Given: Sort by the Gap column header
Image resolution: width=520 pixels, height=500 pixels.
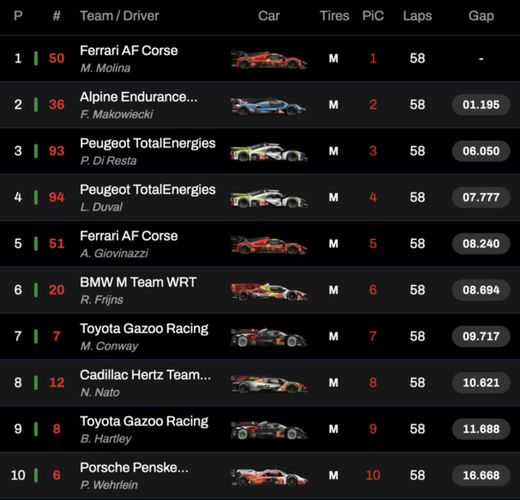Looking at the screenshot, I should (x=481, y=16).
